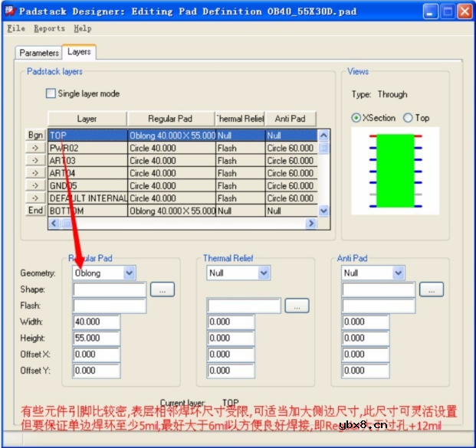The image size is (476, 448).
Task: Select the Top view radio button
Action: coord(408,118)
